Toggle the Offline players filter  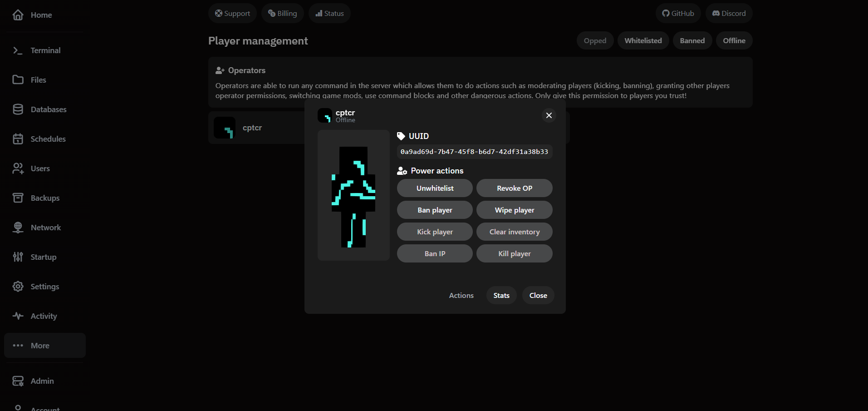(734, 40)
